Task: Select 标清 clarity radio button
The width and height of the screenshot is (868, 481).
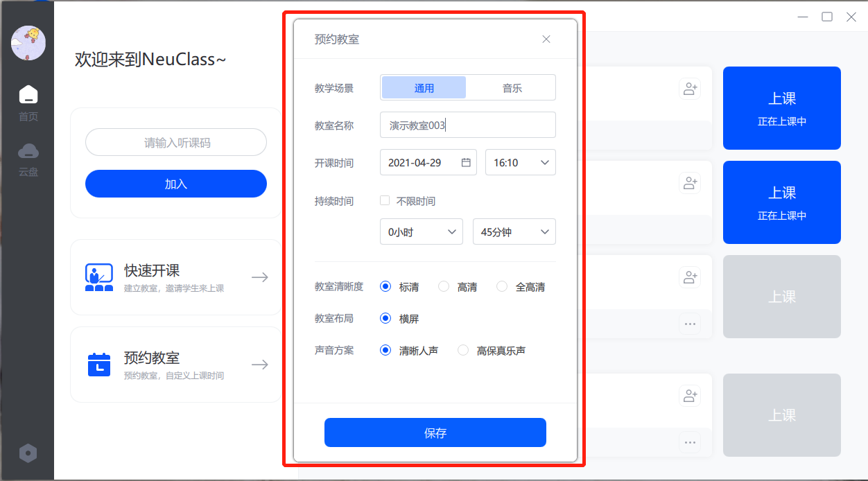Action: pyautogui.click(x=385, y=287)
